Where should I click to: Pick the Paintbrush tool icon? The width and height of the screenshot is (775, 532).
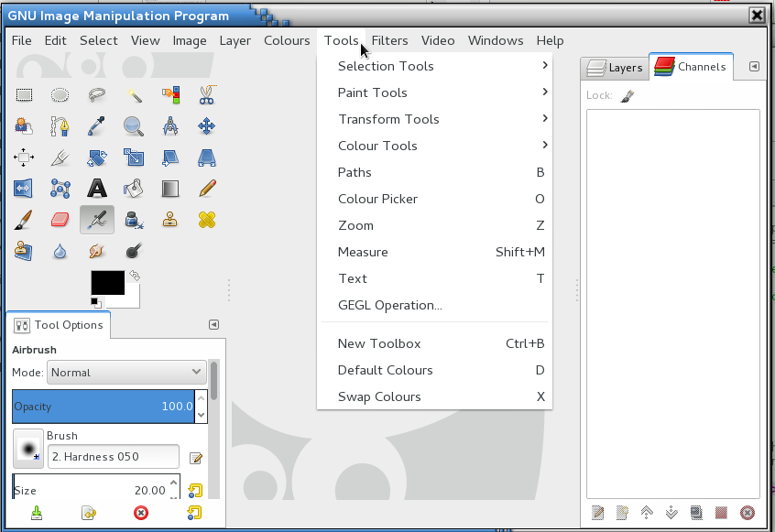[23, 220]
